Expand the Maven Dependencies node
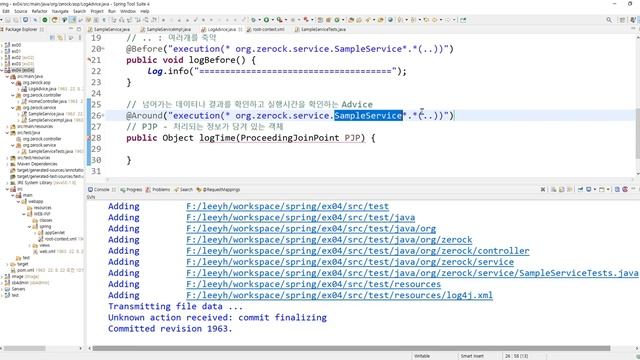Screen dimensions: 640x360 [x=7, y=164]
